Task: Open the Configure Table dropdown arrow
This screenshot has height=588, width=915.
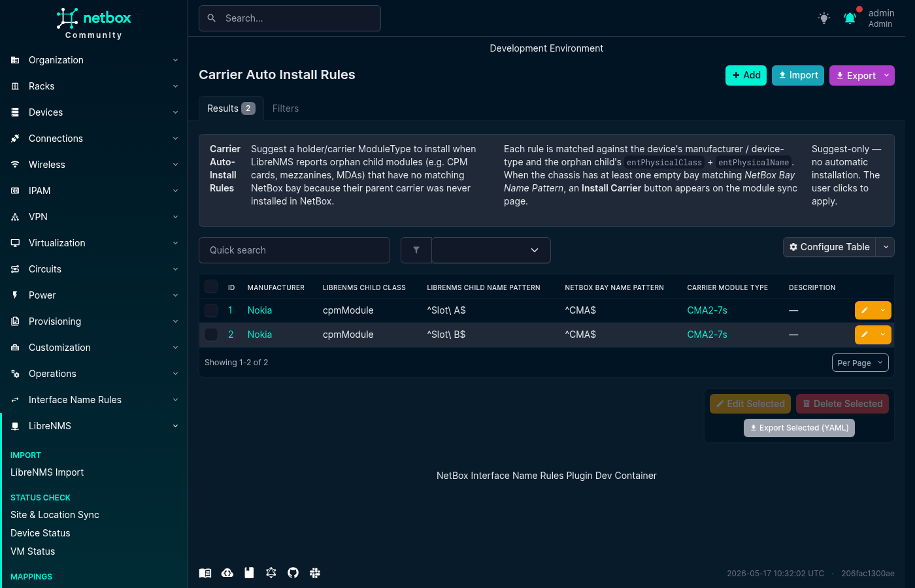Action: 886,247
